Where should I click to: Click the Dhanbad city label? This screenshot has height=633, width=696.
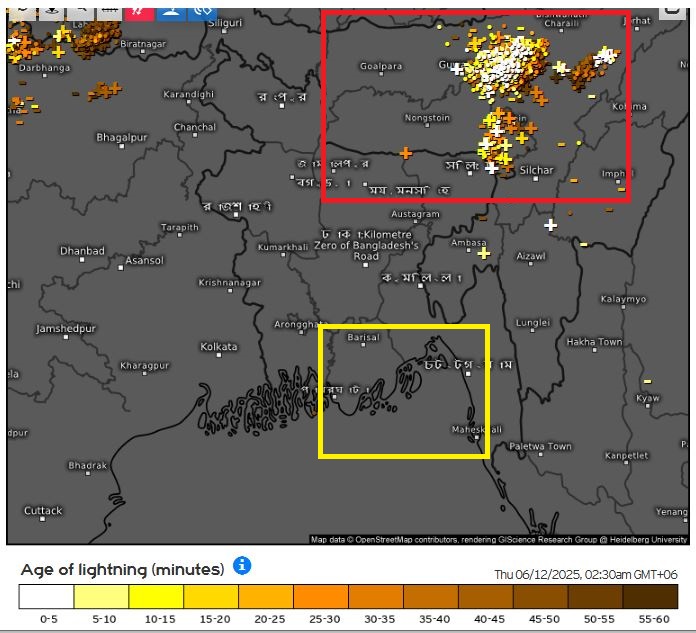[x=83, y=251]
